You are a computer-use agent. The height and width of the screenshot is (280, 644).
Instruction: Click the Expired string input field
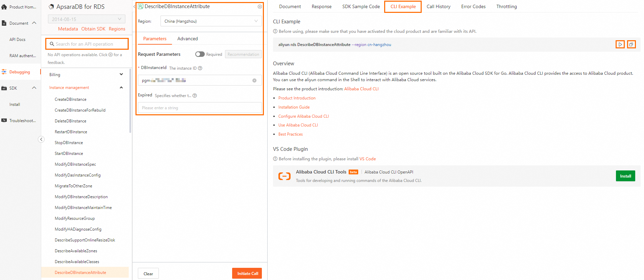tap(200, 108)
